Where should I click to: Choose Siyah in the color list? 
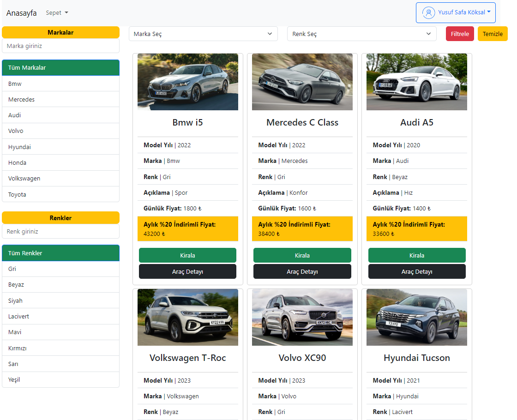coord(60,300)
